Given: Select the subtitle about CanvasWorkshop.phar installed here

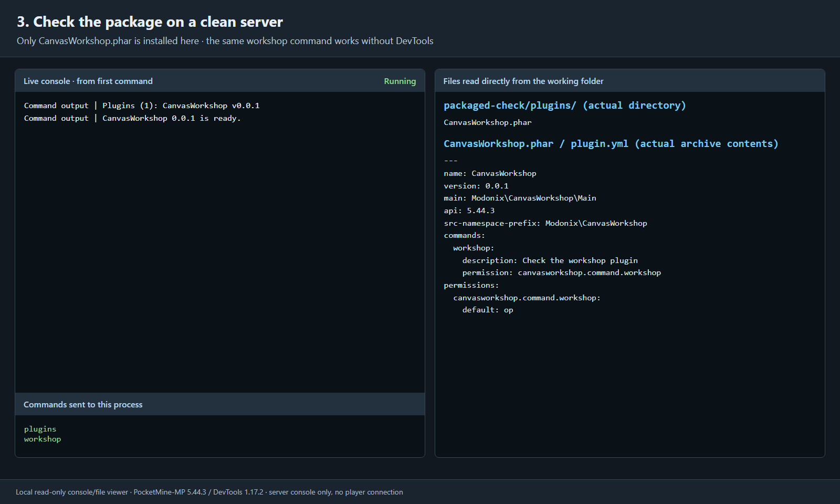Looking at the screenshot, I should pyautogui.click(x=225, y=41).
